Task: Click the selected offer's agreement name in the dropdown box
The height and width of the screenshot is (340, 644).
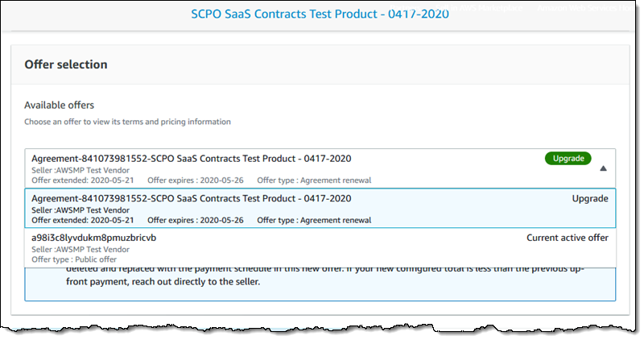Action: click(x=191, y=159)
